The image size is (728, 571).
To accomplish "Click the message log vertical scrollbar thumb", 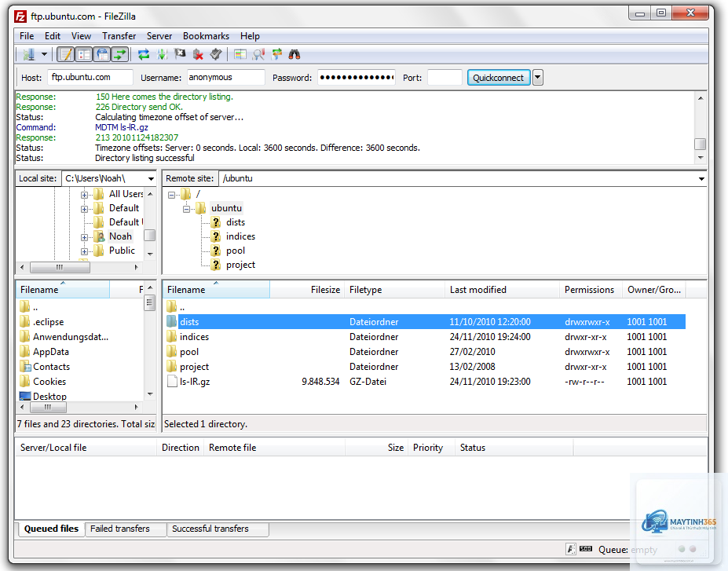I will point(701,144).
